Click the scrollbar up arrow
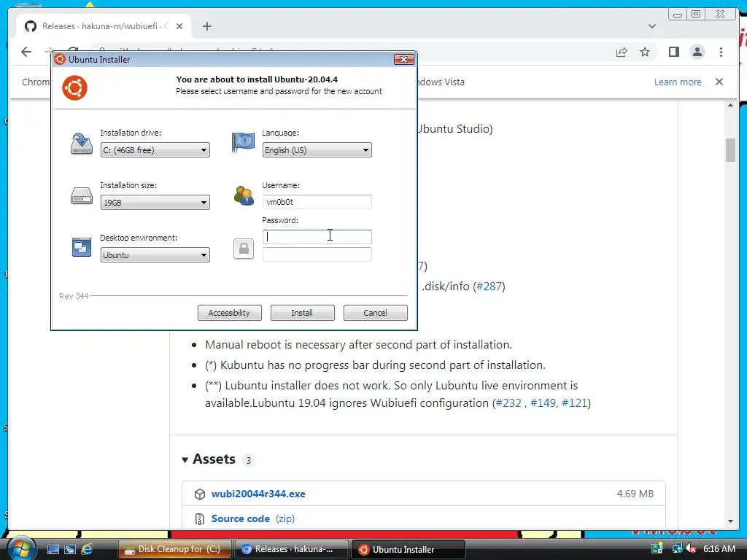Screen dimensions: 747x560 coord(730,105)
